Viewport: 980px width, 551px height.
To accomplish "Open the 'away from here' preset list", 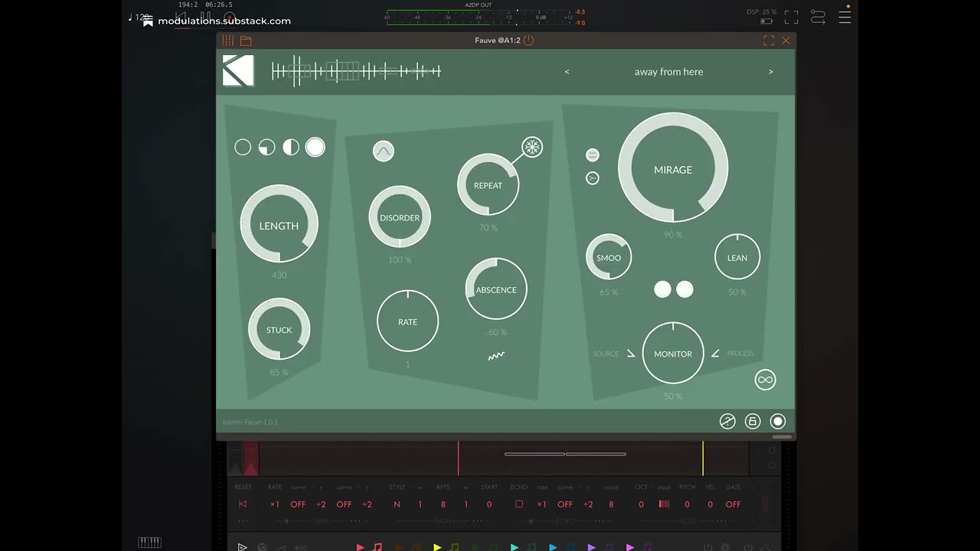I will pos(668,72).
